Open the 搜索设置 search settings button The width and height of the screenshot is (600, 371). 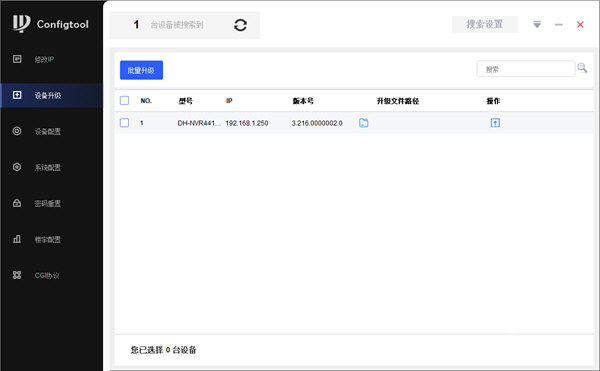tap(484, 24)
